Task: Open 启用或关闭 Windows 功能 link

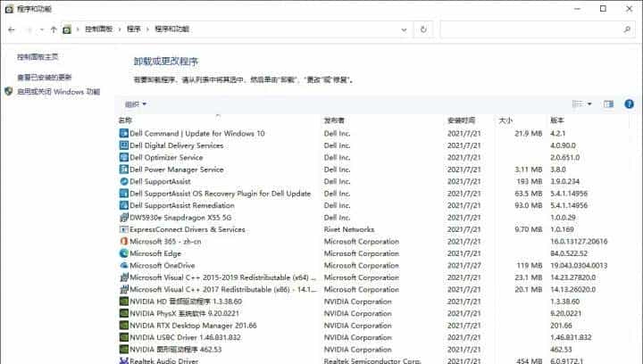Action: (x=58, y=92)
